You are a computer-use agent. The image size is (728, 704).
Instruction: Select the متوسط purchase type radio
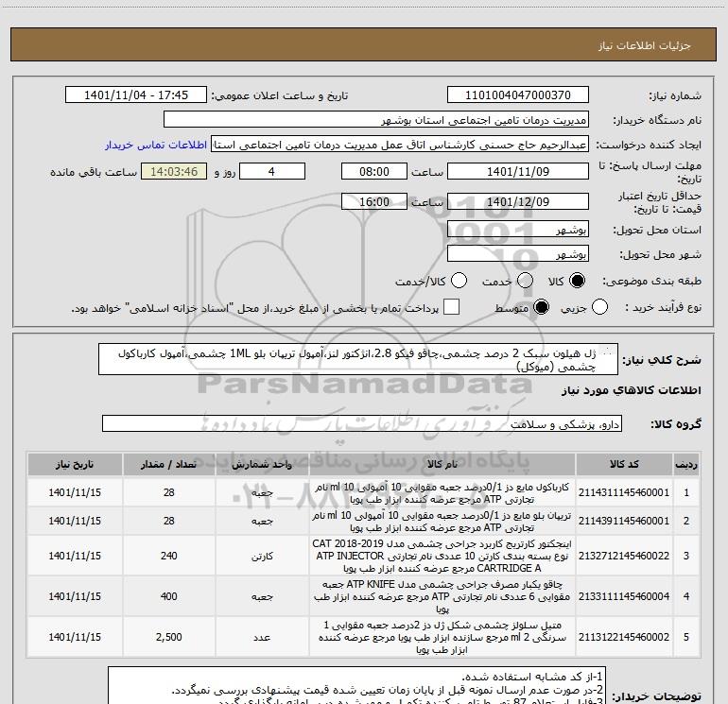pyautogui.click(x=541, y=307)
